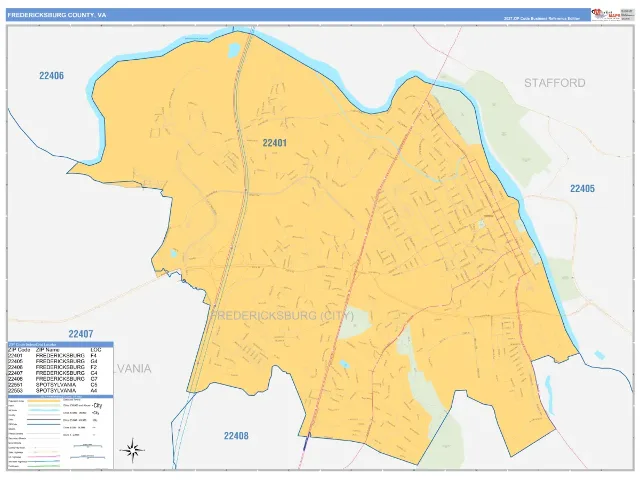Click the pink US highway legend line
Image resolution: width=640 pixels, height=480 pixels.
tap(44, 456)
